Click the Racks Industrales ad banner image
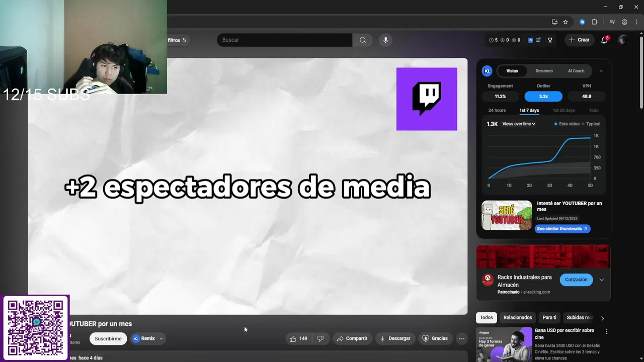The width and height of the screenshot is (644, 362). tap(543, 256)
